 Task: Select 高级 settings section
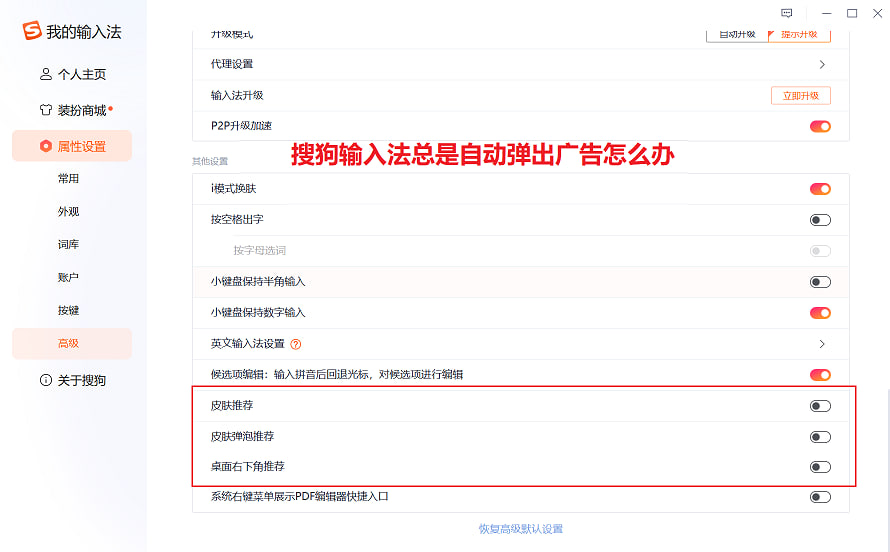[72, 344]
